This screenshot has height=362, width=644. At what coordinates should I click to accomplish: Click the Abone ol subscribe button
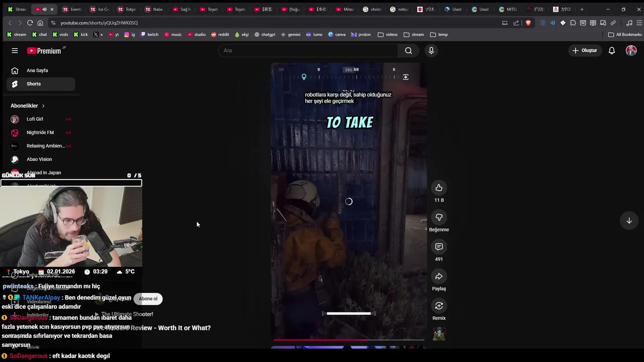tap(148, 299)
